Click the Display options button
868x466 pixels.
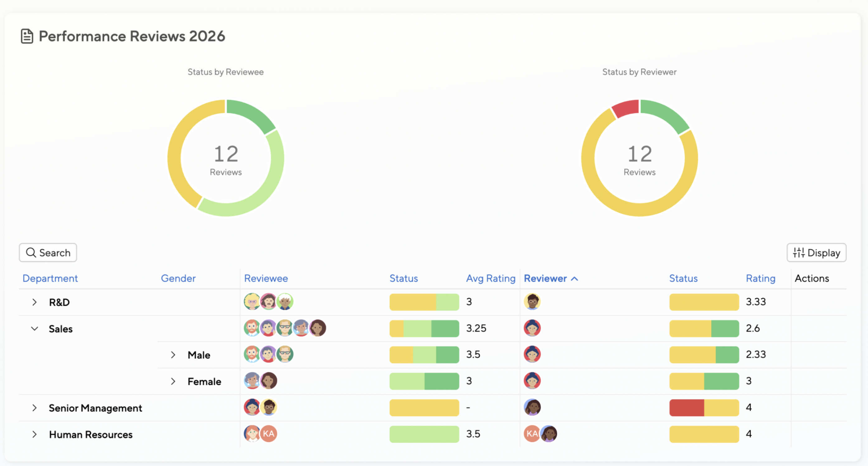pyautogui.click(x=816, y=253)
